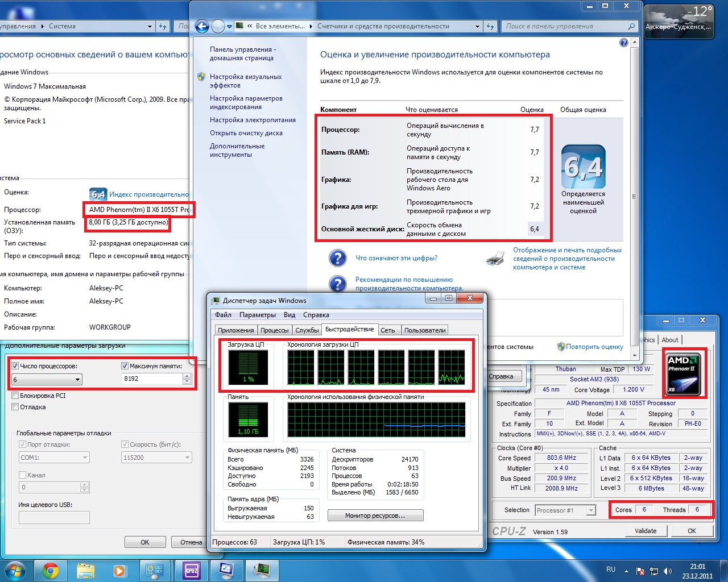Click the question icon beside 'Рекомендации по повышению'
The image size is (728, 582).
338,284
